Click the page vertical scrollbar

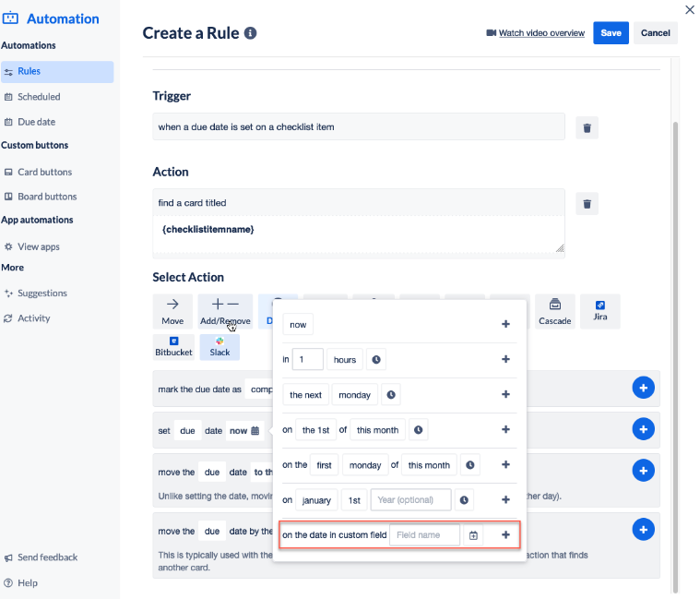coord(675,357)
